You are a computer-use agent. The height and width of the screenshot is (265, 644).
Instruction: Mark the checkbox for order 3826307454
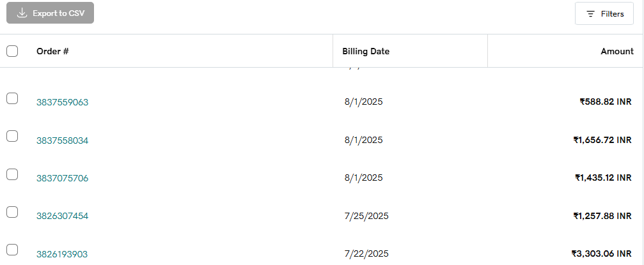click(x=12, y=212)
